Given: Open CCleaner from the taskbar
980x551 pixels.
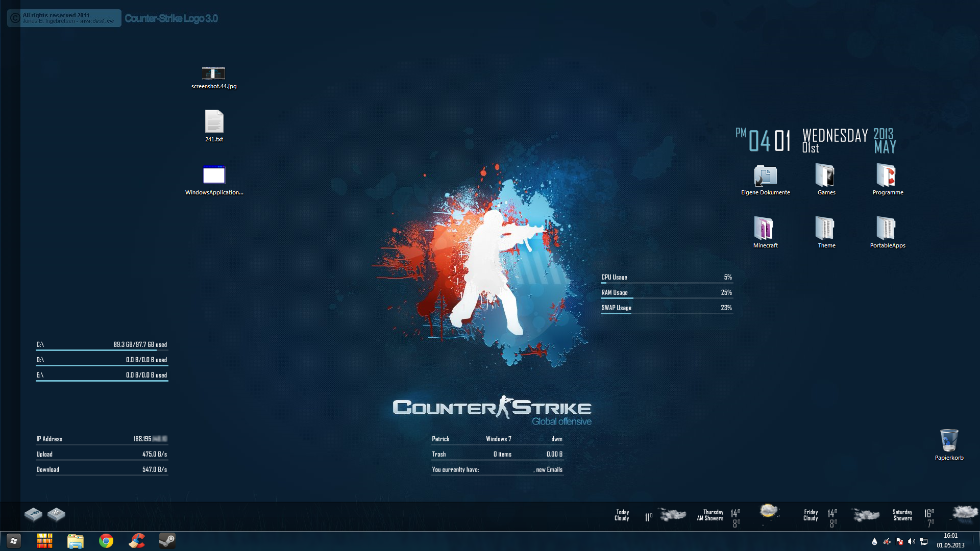Looking at the screenshot, I should coord(137,541).
